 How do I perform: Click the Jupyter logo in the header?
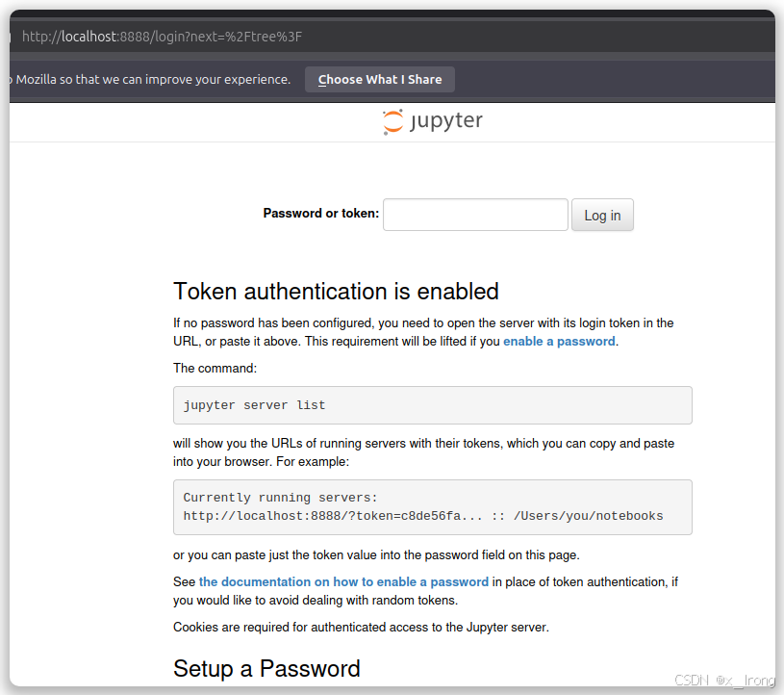(x=433, y=121)
